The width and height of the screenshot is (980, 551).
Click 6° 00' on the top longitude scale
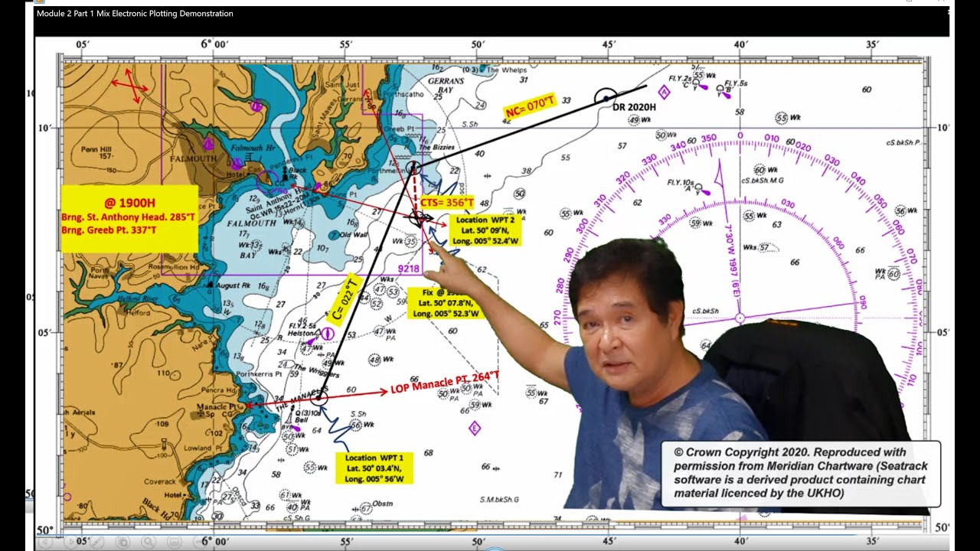tap(214, 45)
